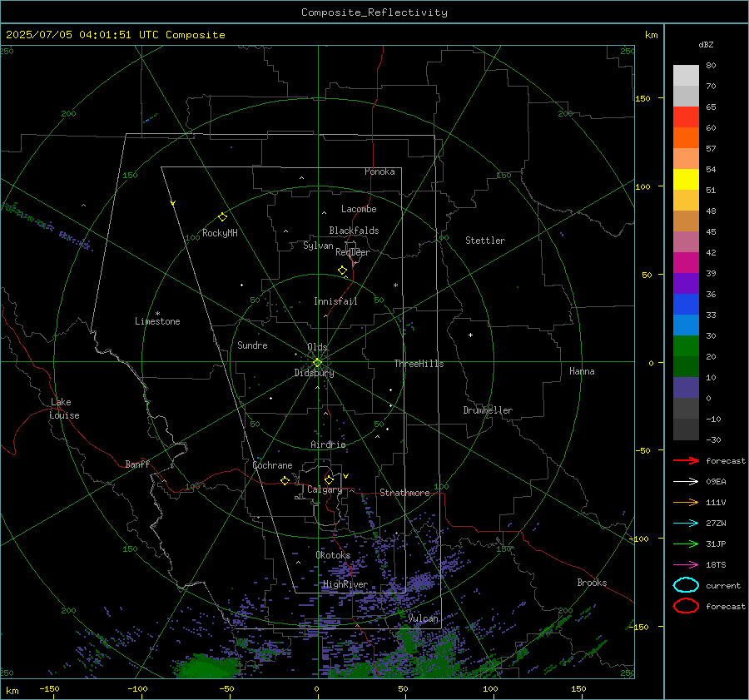Click the asterisk marker east of Innisfail
Screen dimensions: 749x700
(x=395, y=285)
